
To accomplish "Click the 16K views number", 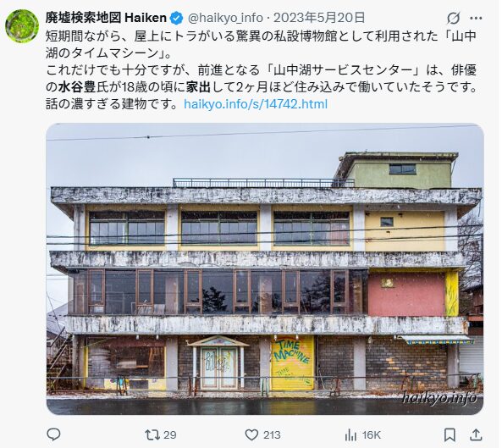I will 372,434.
